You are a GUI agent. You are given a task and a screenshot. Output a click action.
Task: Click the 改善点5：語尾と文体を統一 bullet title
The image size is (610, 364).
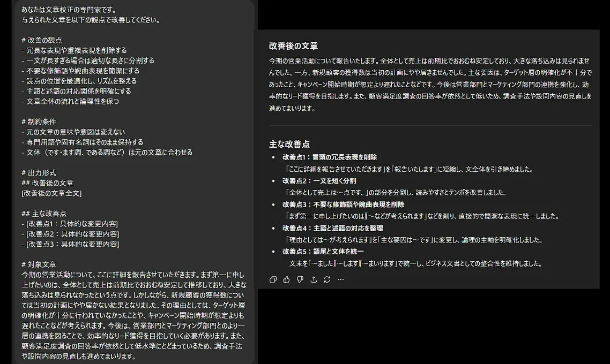323,252
